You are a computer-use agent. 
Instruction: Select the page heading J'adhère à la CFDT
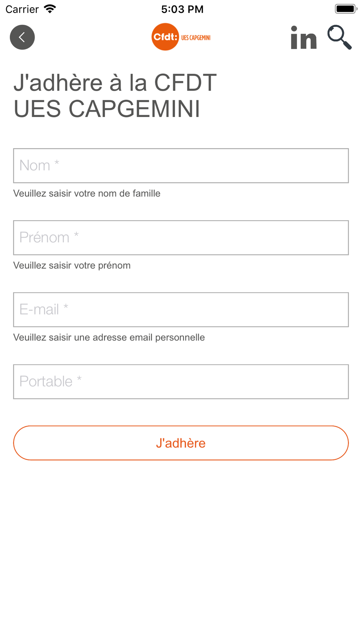coord(115,83)
